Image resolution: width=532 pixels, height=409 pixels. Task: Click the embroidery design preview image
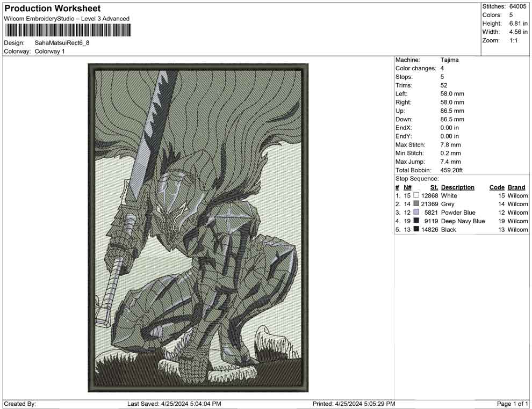pyautogui.click(x=198, y=228)
